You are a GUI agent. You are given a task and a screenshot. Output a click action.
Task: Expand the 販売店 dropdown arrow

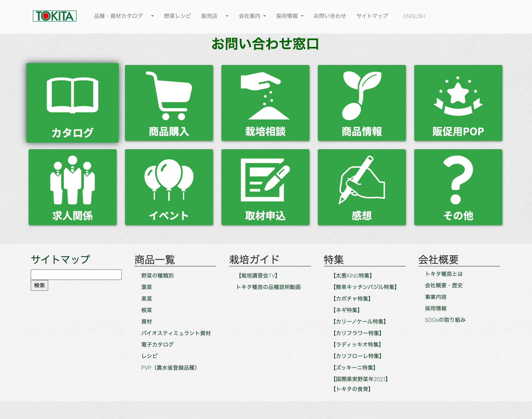coord(227,16)
